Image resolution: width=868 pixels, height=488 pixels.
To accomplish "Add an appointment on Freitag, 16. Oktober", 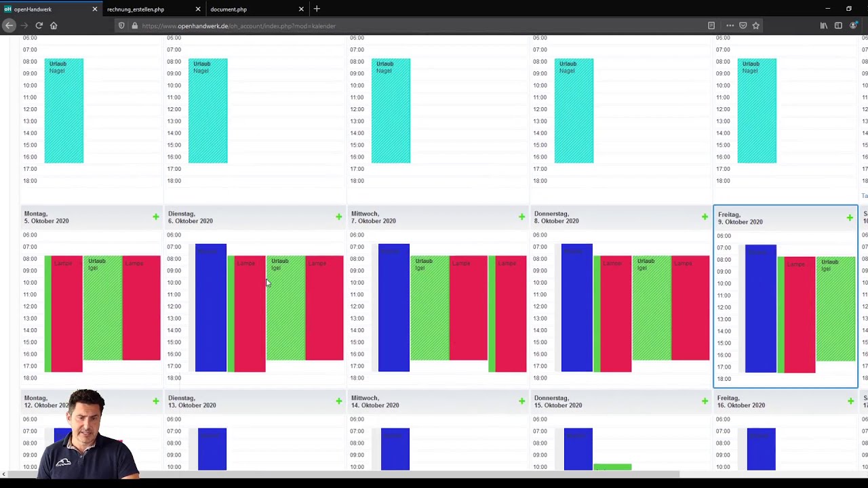I will coord(850,401).
